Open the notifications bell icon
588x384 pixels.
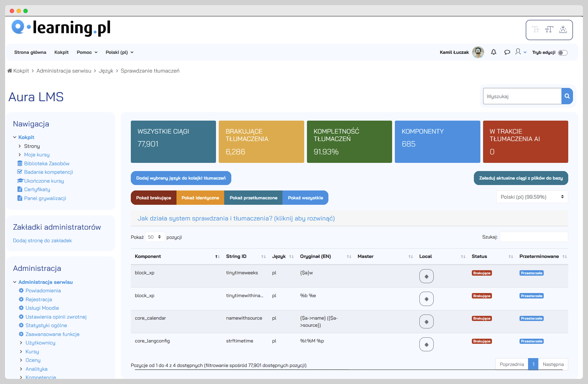click(x=493, y=52)
